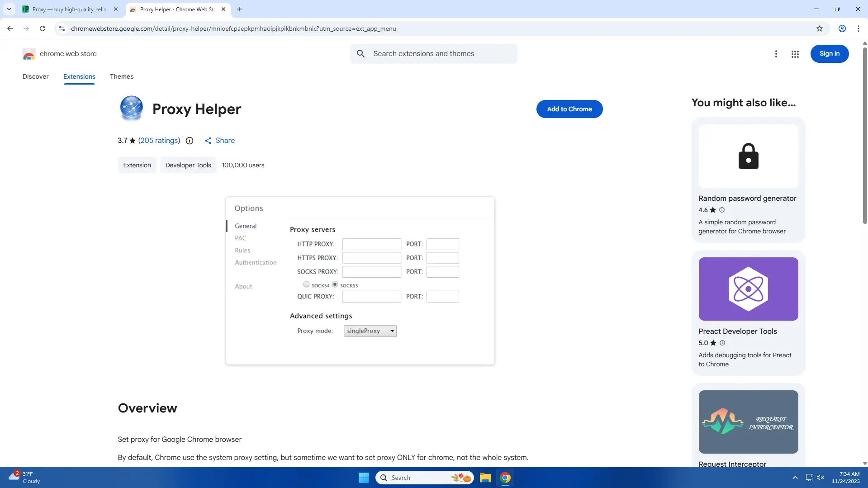868x488 pixels.
Task: Go to the Discover tab
Action: point(36,76)
